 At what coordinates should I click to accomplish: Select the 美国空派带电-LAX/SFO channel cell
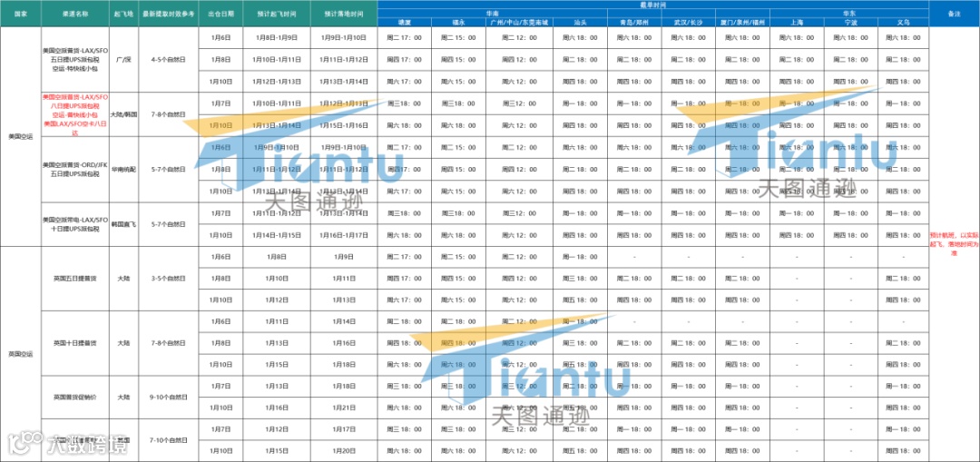click(x=73, y=224)
